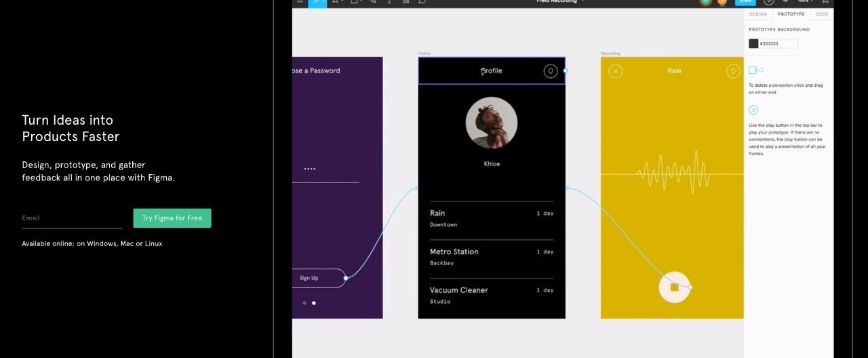Click the PROTOTYPE BACKGROUND section label
The width and height of the screenshot is (868, 358).
pos(779,30)
